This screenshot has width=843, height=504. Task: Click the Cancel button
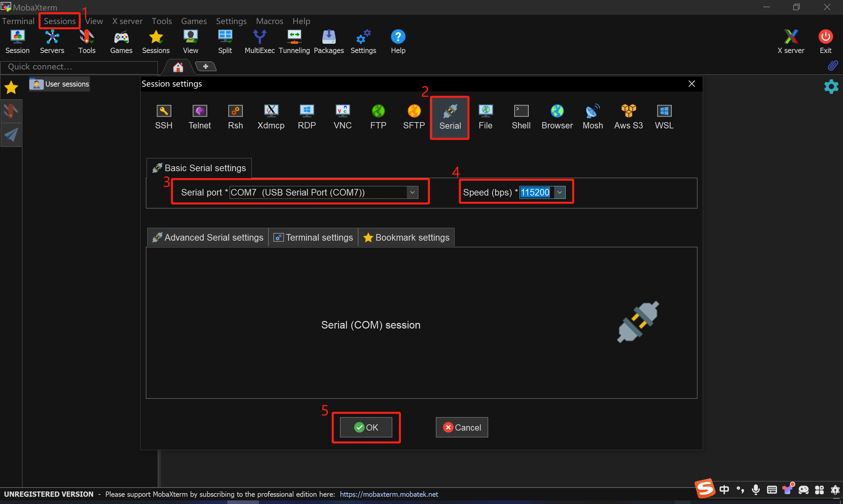click(x=462, y=427)
